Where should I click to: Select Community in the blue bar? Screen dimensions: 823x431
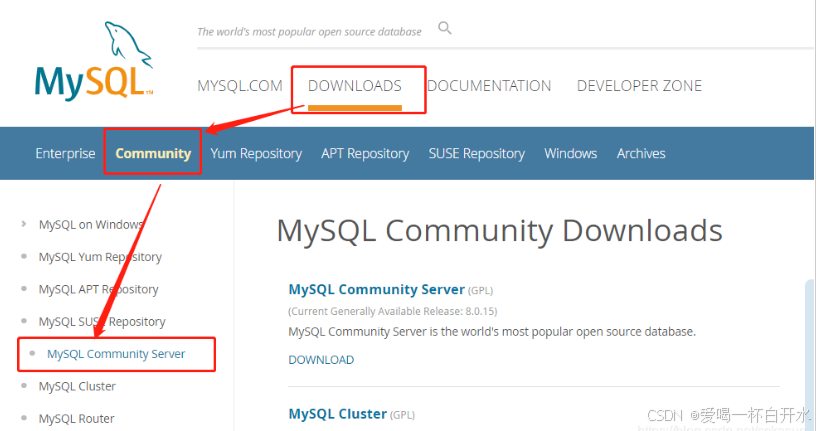(x=153, y=153)
